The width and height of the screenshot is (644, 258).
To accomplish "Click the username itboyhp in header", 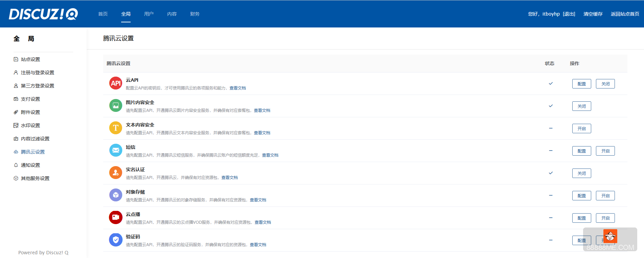I will 551,14.
